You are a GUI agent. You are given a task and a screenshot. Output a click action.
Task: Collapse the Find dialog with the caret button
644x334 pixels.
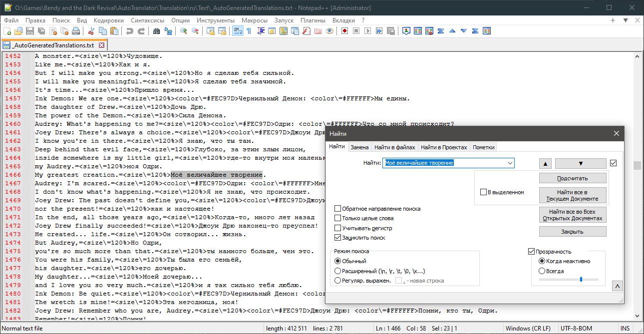(617, 286)
